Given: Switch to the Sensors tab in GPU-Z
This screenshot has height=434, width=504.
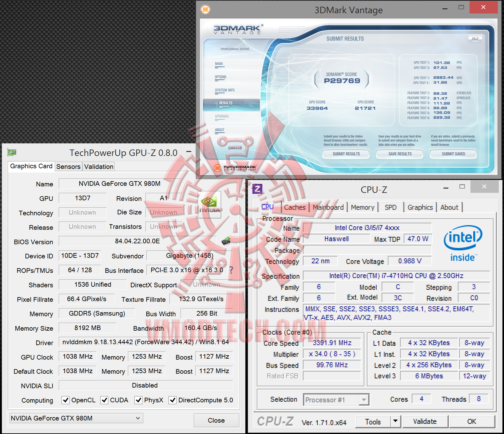Looking at the screenshot, I should (68, 166).
